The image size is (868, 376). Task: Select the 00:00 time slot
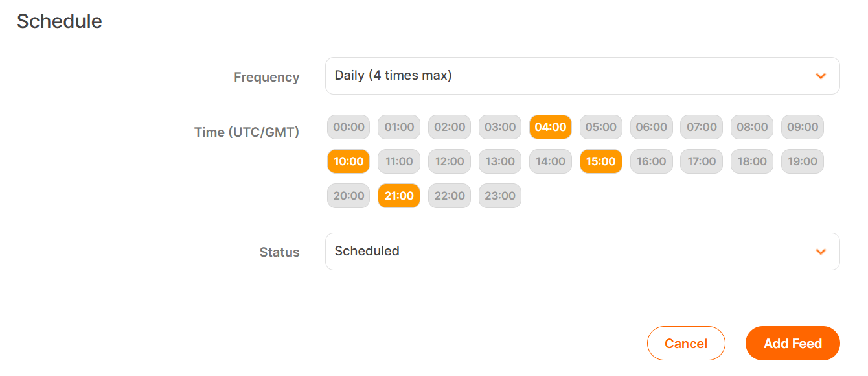tap(348, 127)
